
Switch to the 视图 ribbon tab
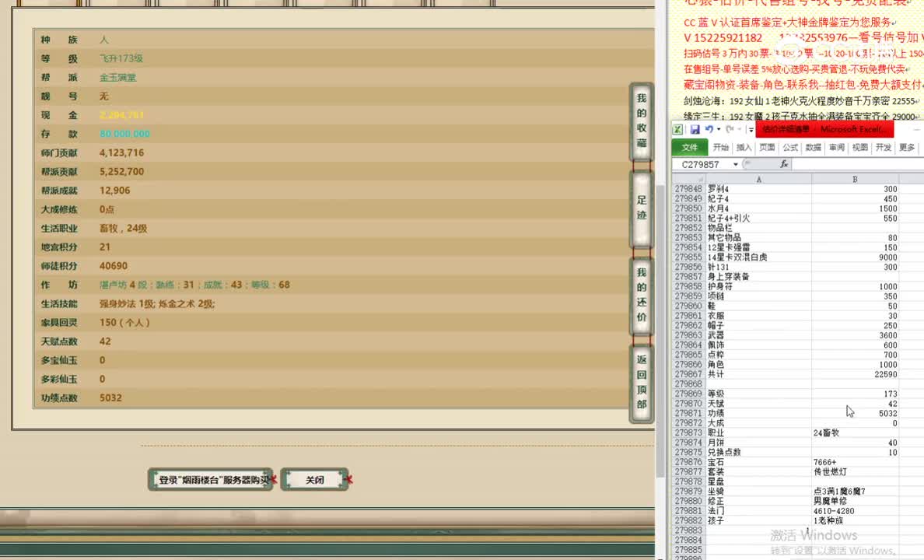859,147
